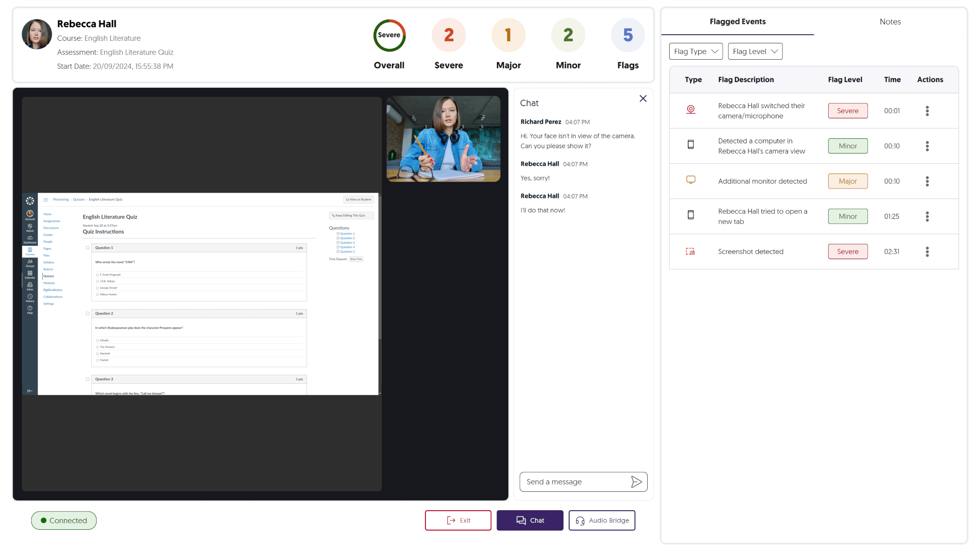Click the Chat button to open chat
This screenshot has height=551, width=980.
tap(530, 520)
